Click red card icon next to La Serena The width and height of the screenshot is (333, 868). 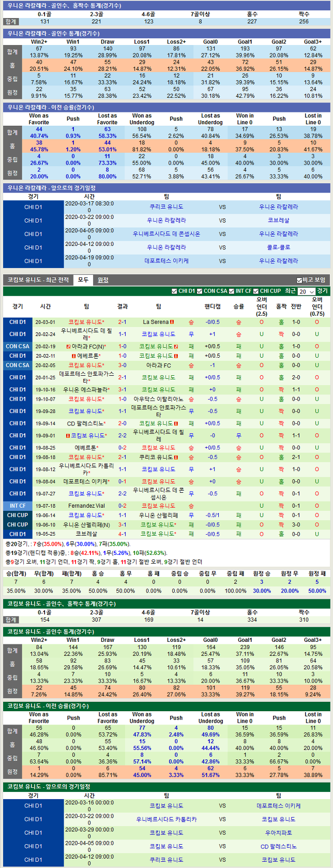(x=172, y=322)
